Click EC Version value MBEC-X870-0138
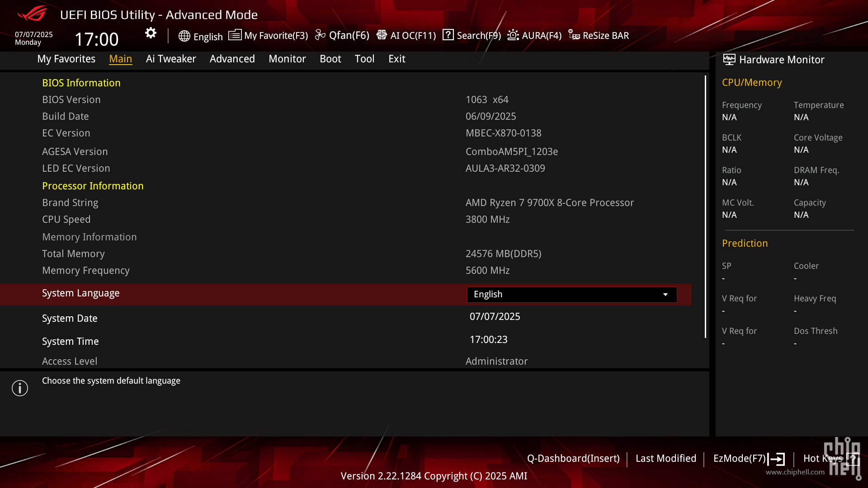 tap(503, 133)
